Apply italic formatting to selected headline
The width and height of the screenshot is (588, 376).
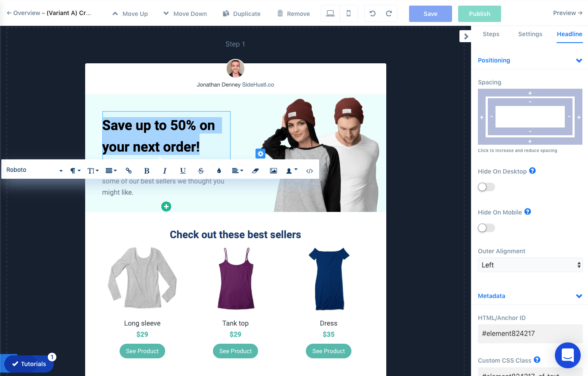pos(165,171)
